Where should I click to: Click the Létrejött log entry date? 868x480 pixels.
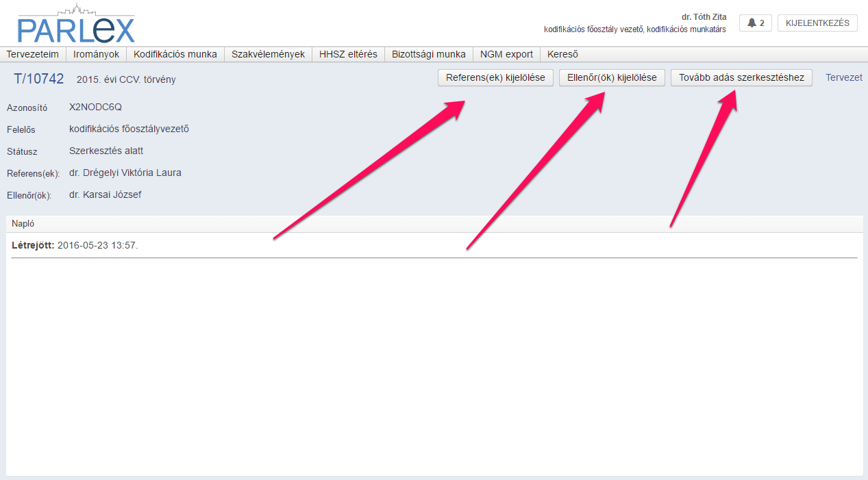coord(97,245)
